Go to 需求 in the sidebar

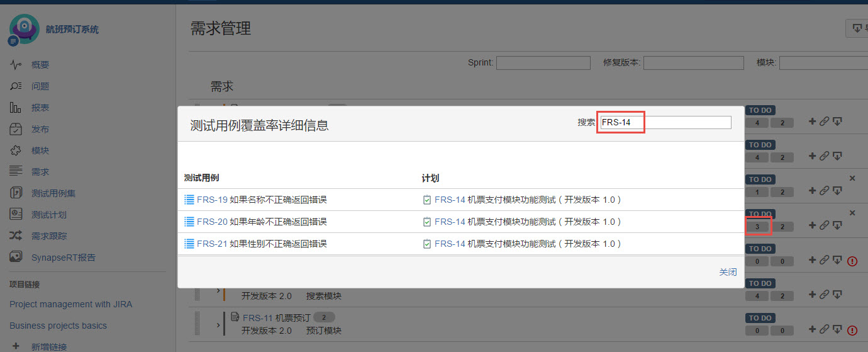pos(40,172)
